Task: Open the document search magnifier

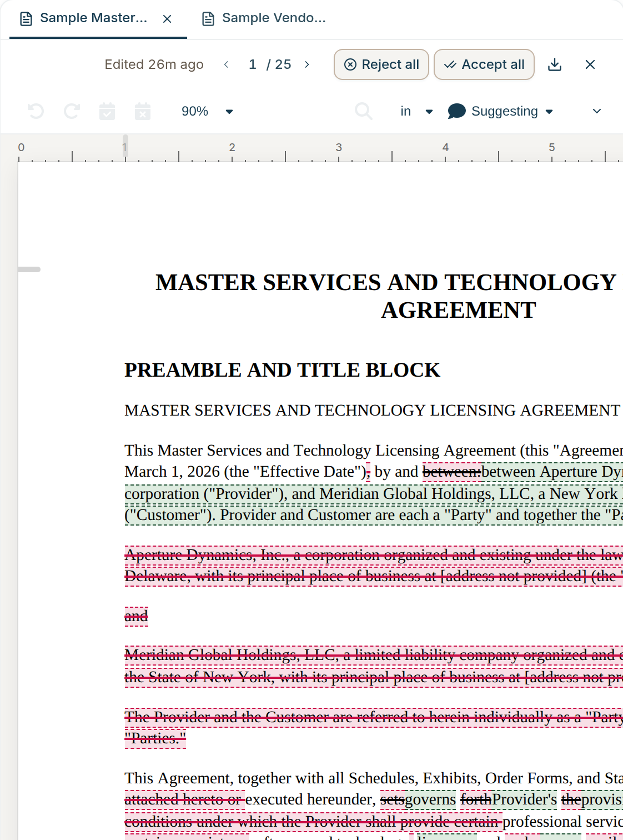Action: (x=363, y=111)
